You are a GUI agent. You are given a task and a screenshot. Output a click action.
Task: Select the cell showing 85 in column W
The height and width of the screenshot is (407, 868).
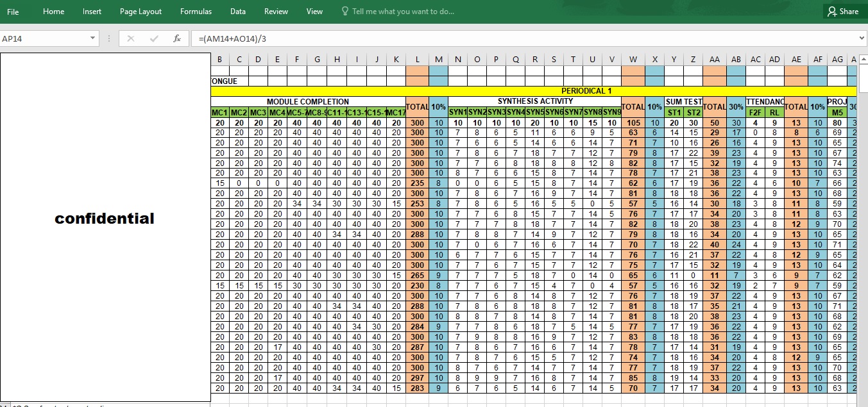click(x=633, y=378)
